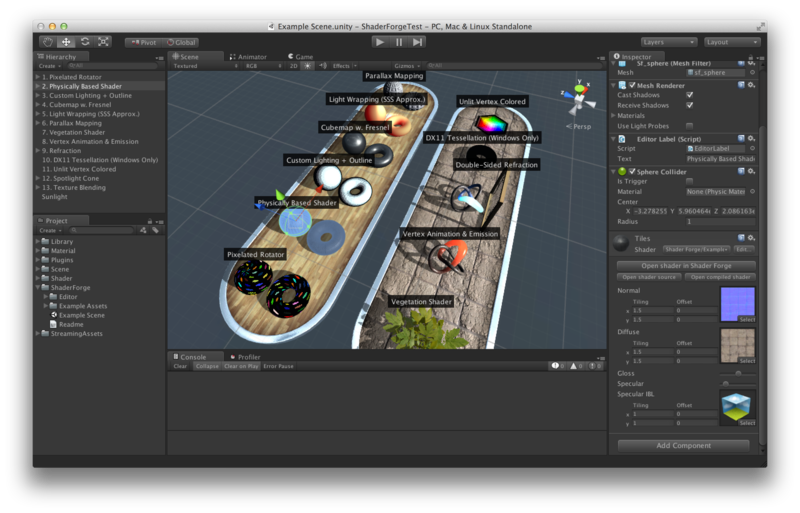Click Project search by type icon

pyautogui.click(x=143, y=230)
